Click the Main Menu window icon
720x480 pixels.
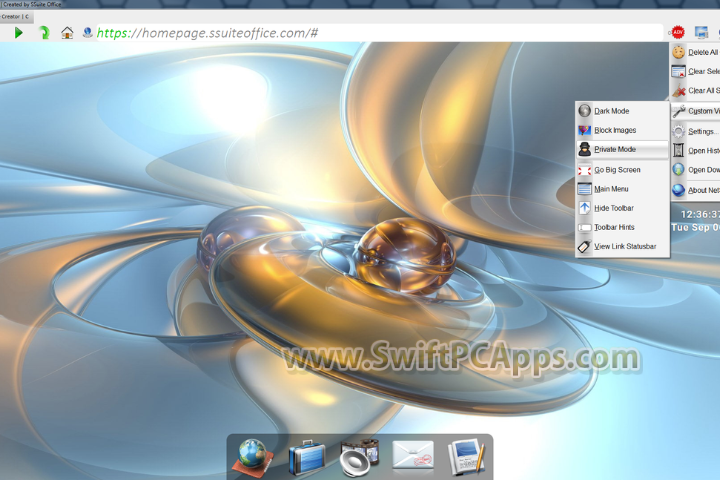[x=585, y=189]
